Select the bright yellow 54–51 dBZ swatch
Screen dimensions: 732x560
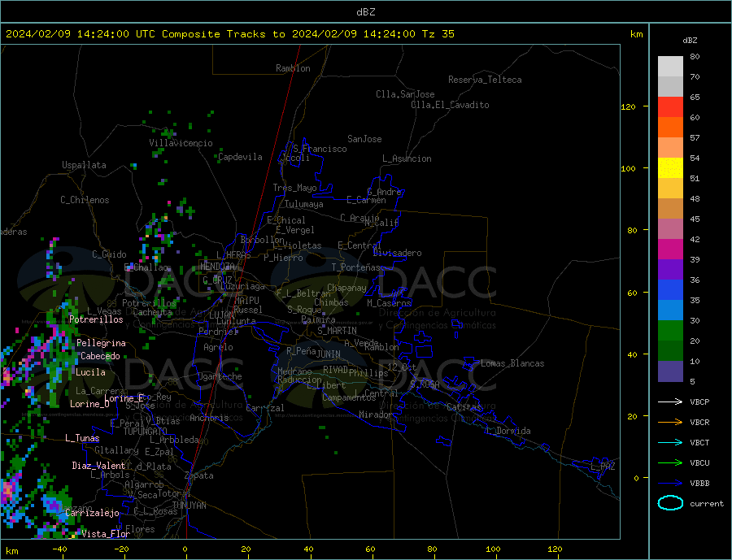[x=670, y=168]
